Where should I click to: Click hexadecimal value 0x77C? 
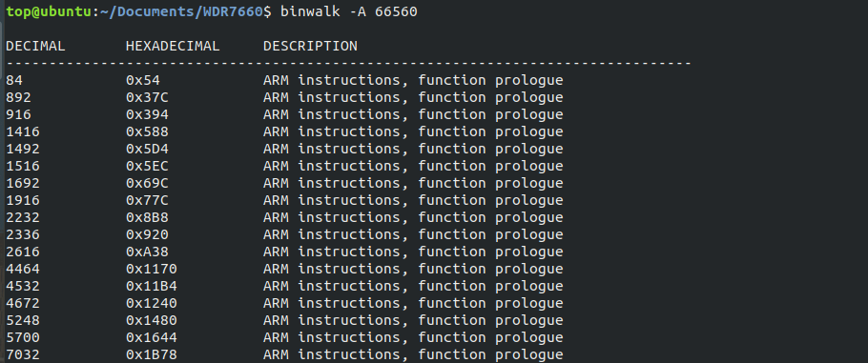pos(147,200)
